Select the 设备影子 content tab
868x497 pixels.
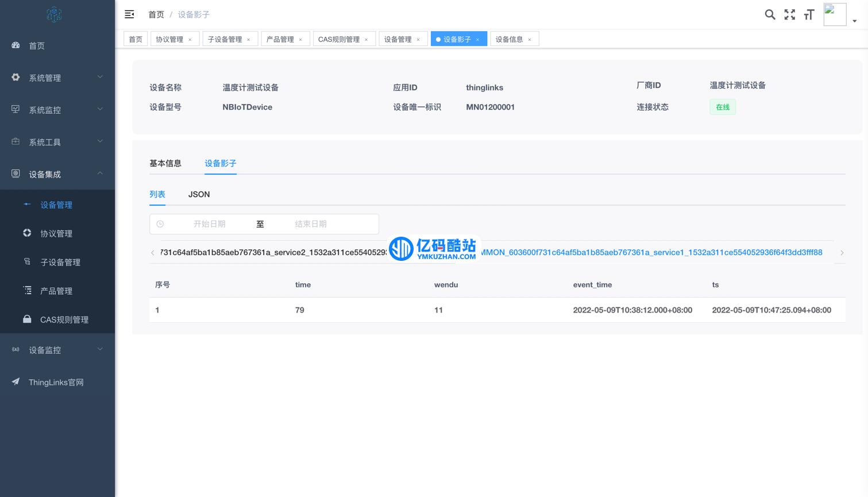(221, 163)
